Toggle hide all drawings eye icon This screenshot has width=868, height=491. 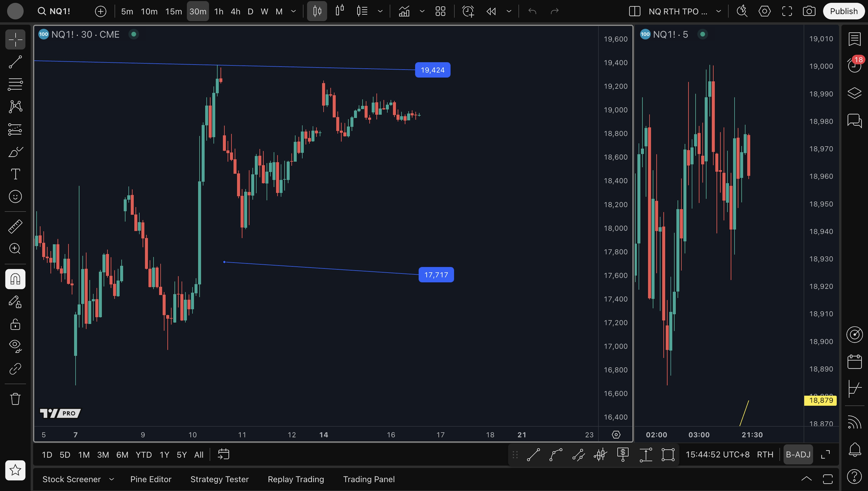pos(15,345)
